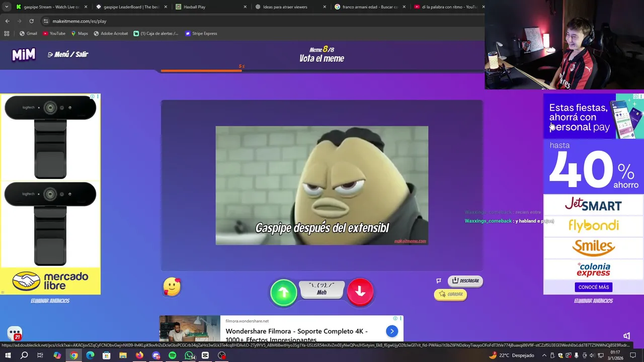Expand the Chrome tab search dropdown

(x=6, y=7)
